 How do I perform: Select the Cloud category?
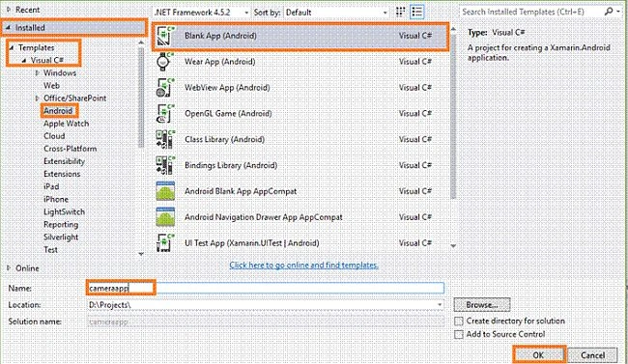54,136
